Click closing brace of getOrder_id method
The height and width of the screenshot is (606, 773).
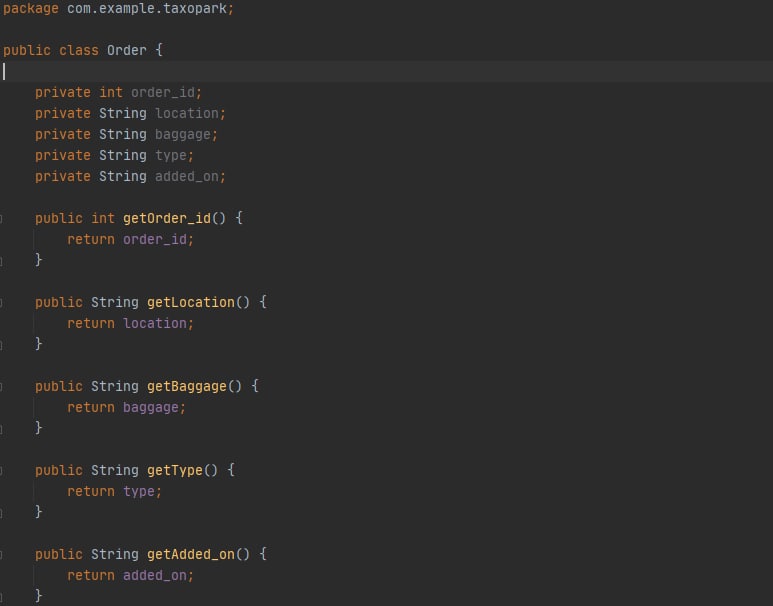click(38, 260)
